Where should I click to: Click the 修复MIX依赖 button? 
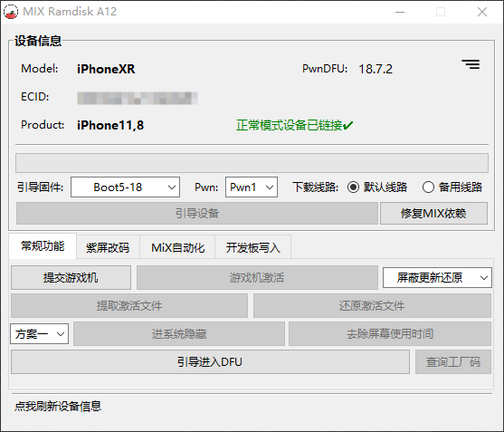433,213
